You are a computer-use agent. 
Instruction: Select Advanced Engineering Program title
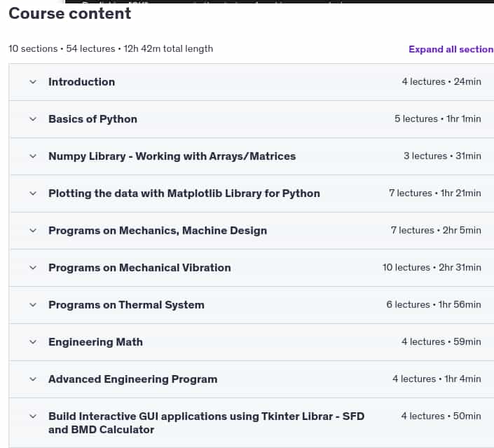(x=132, y=379)
